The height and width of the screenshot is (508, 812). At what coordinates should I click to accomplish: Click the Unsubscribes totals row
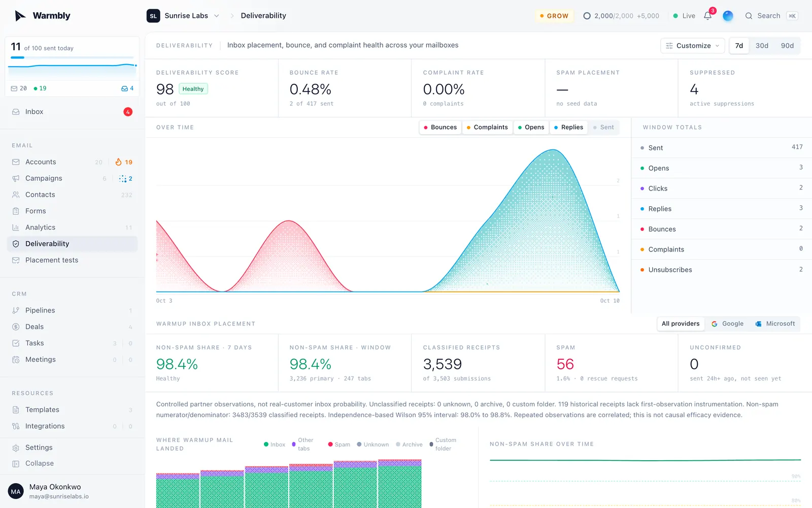[x=721, y=270]
